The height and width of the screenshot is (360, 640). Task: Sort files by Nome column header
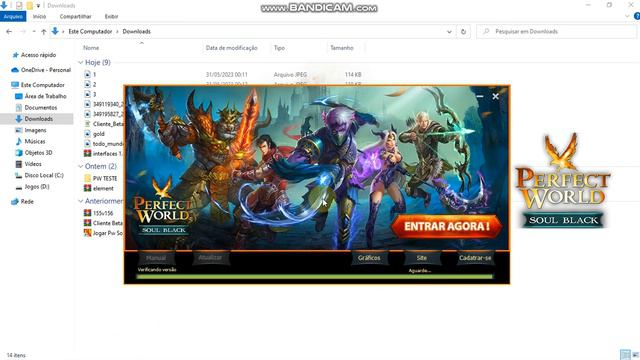[91, 48]
